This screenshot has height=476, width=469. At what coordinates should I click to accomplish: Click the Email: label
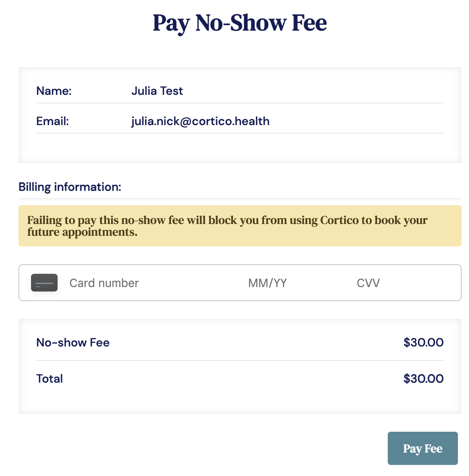point(52,121)
